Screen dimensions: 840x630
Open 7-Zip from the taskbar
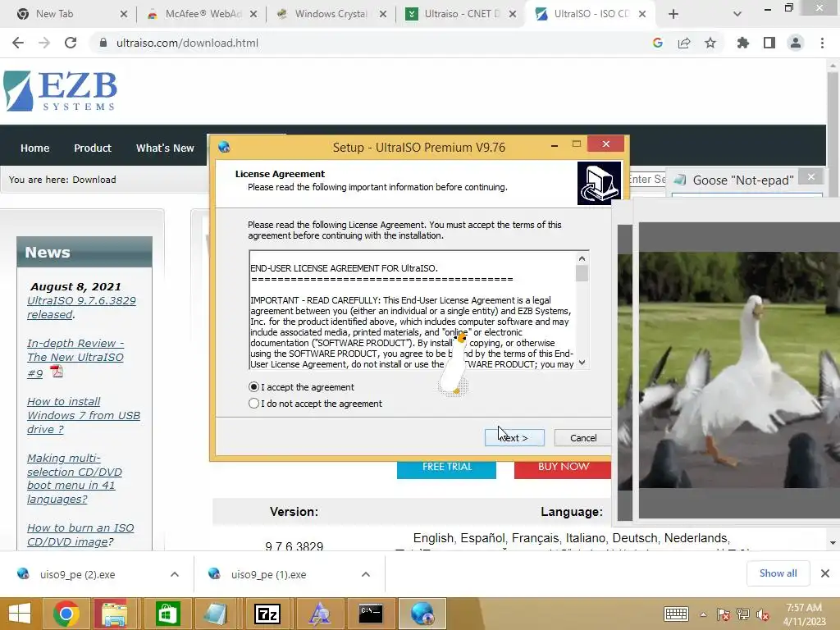point(267,614)
